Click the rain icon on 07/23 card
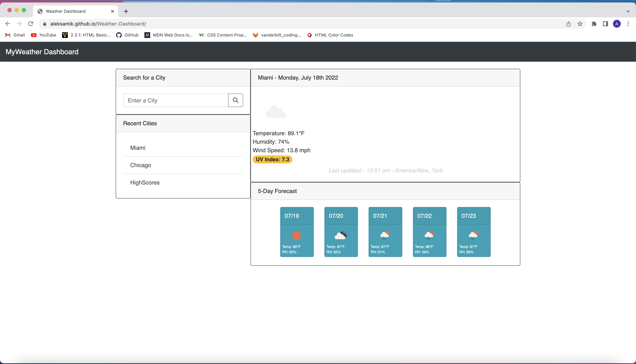The height and width of the screenshot is (364, 636). point(473,235)
